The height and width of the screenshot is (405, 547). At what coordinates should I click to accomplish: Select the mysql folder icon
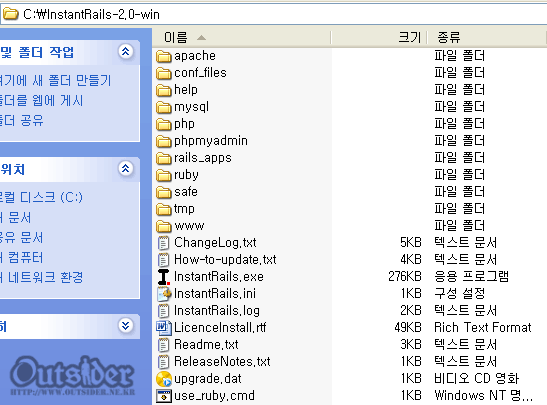164,107
